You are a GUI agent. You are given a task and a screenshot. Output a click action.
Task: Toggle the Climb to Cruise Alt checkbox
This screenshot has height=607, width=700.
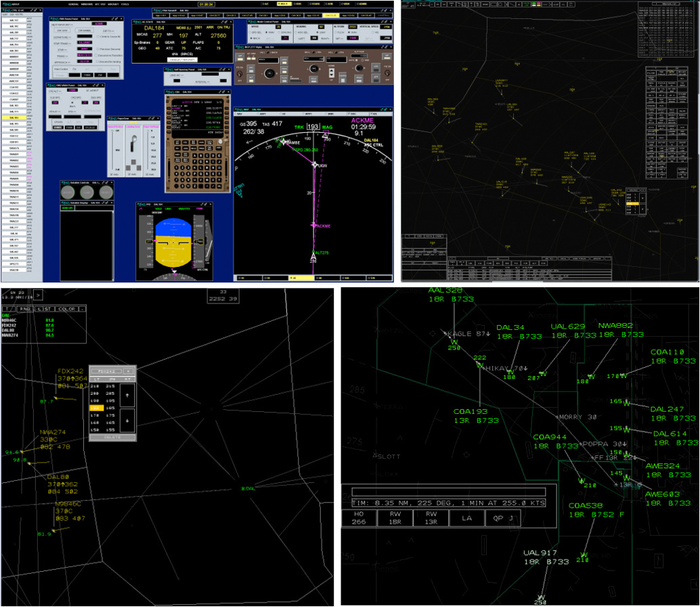[97, 36]
